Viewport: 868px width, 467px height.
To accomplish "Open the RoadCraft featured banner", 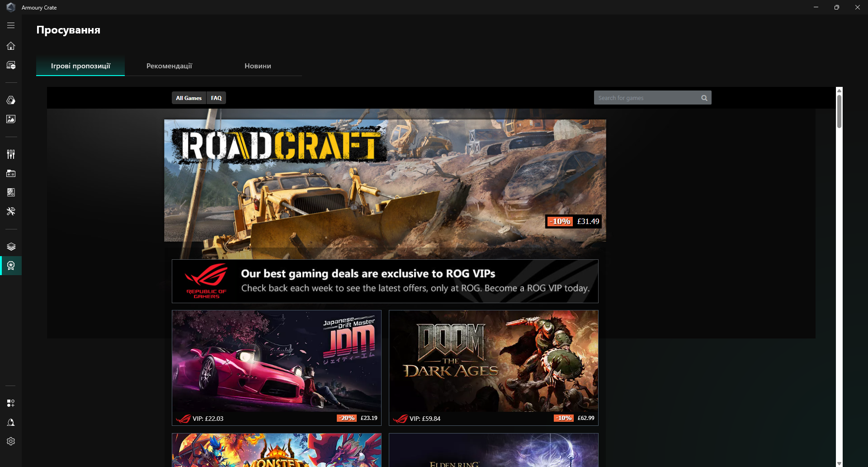I will (x=385, y=181).
